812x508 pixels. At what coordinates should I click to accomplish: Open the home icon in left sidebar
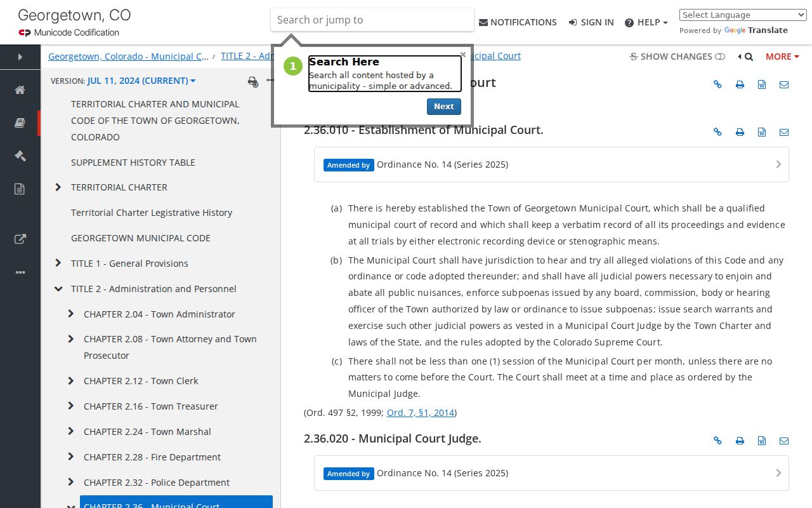[x=20, y=90]
